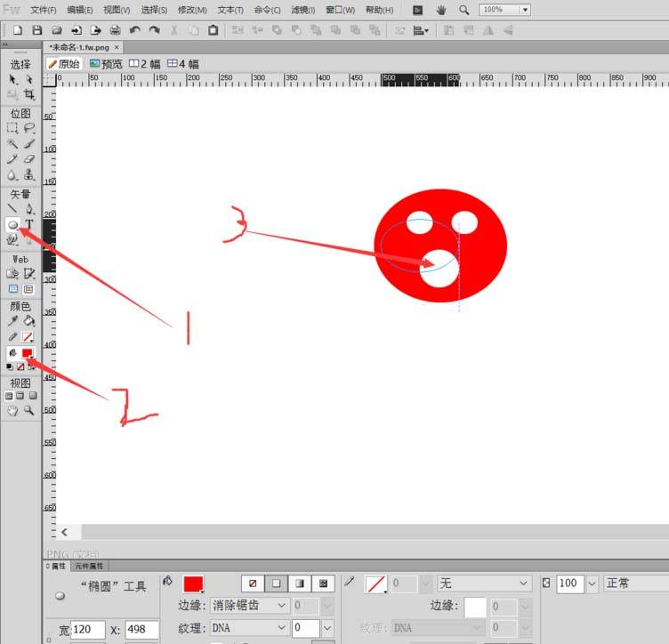Viewport: 669px width, 644px height.
Task: Select the Text tool
Action: pyautogui.click(x=29, y=225)
